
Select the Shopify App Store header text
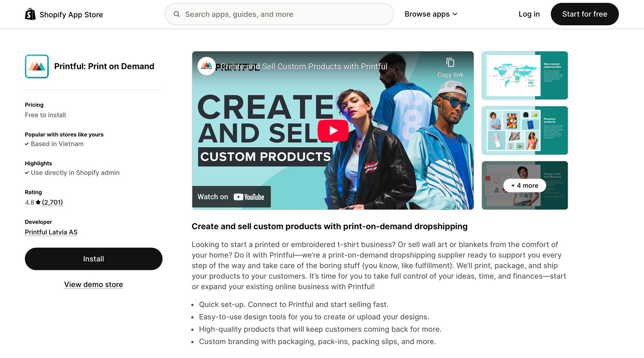coord(71,14)
